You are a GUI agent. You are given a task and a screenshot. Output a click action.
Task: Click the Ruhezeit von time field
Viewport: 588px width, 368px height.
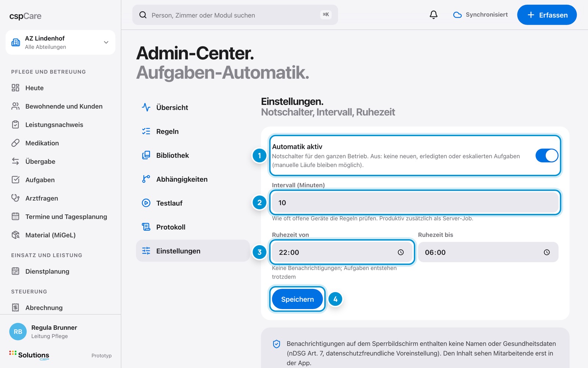click(x=342, y=252)
